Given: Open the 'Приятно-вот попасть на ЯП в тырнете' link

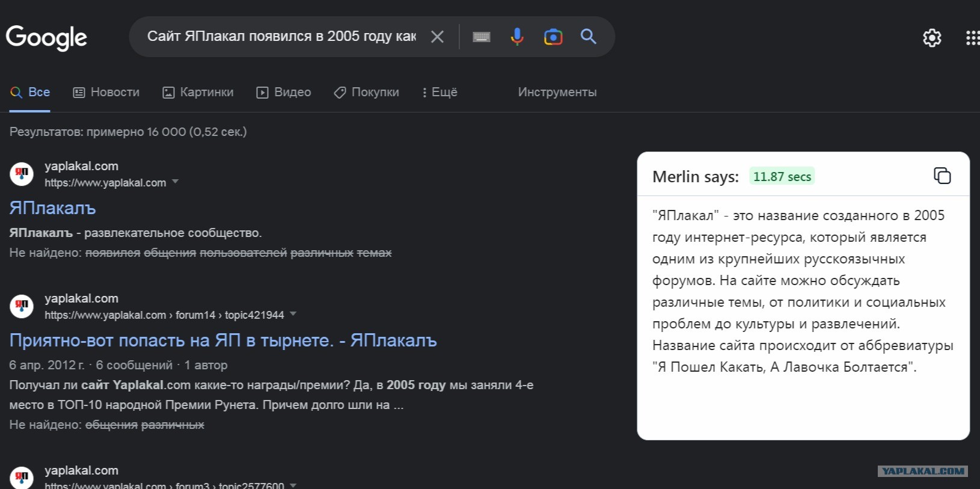Looking at the screenshot, I should [x=223, y=340].
